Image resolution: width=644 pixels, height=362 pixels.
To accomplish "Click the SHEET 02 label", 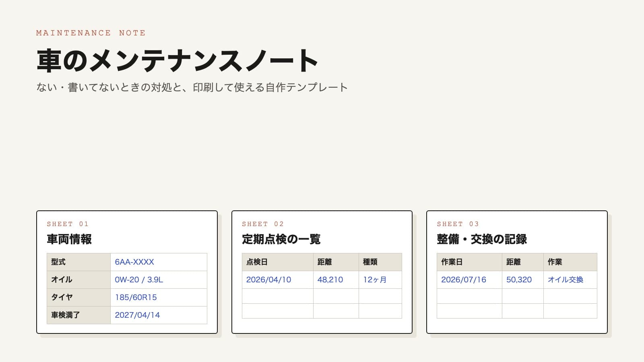I will 262,224.
